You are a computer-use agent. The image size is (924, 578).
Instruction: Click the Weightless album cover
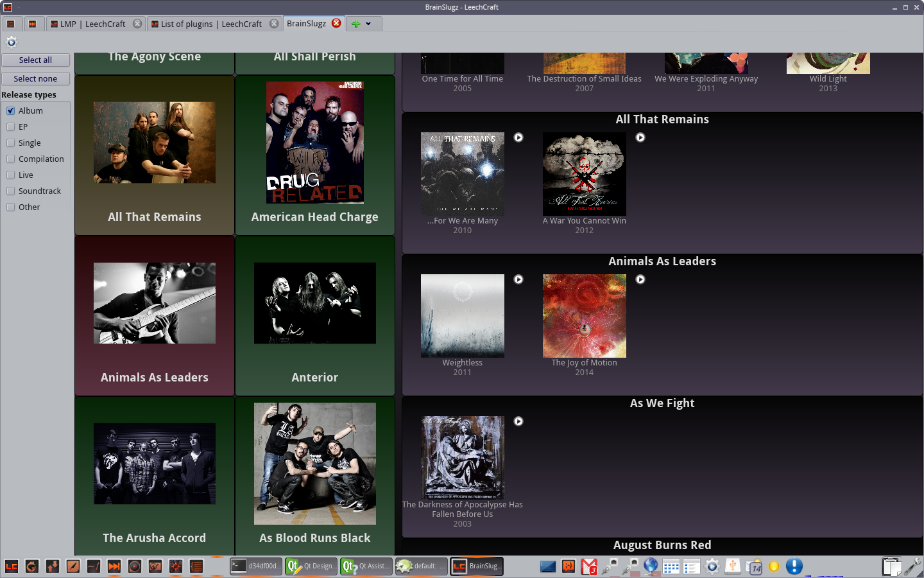click(x=463, y=316)
